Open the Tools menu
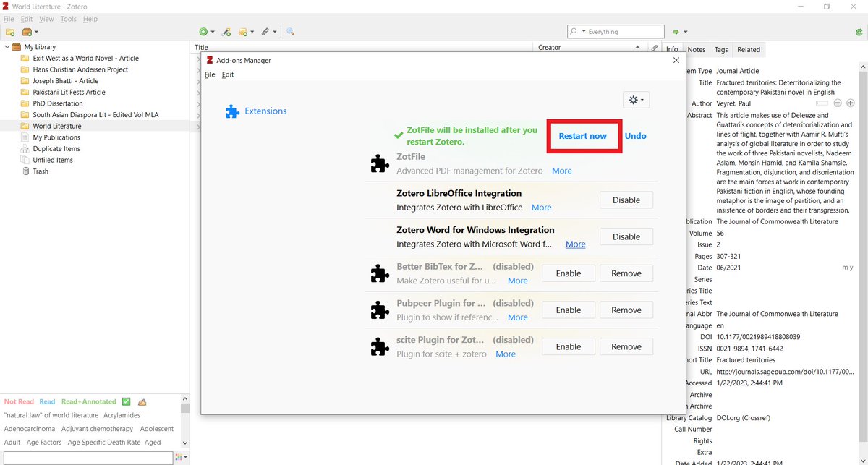 (x=68, y=19)
